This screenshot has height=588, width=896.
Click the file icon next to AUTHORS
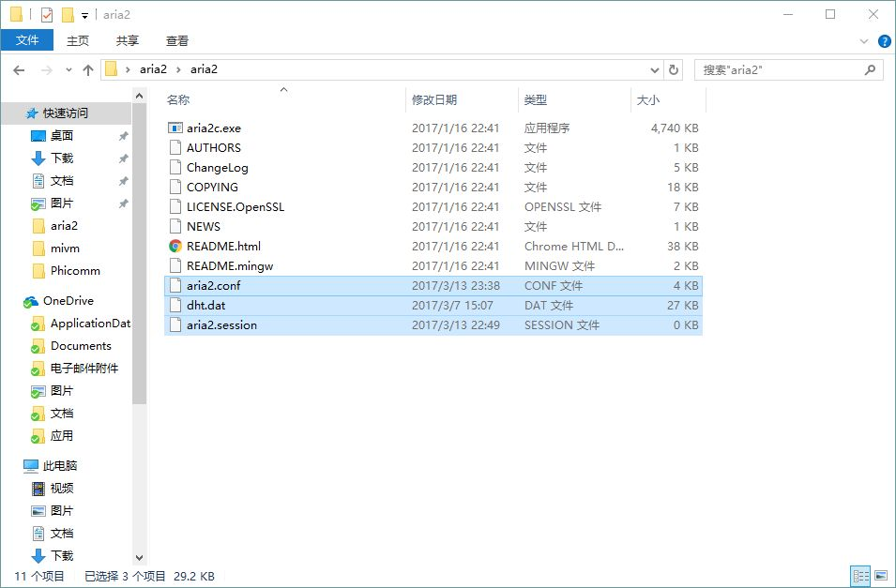pyautogui.click(x=175, y=147)
